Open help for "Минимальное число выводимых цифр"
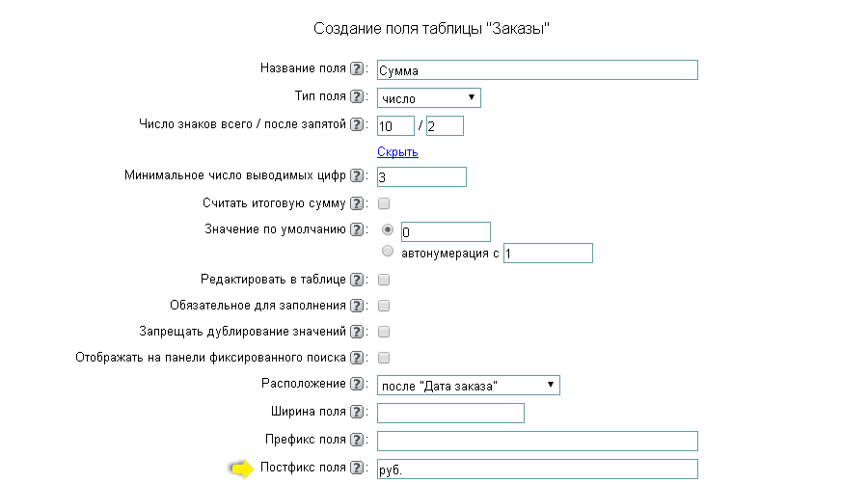Image resolution: width=868 pixels, height=483 pixels. click(x=357, y=175)
